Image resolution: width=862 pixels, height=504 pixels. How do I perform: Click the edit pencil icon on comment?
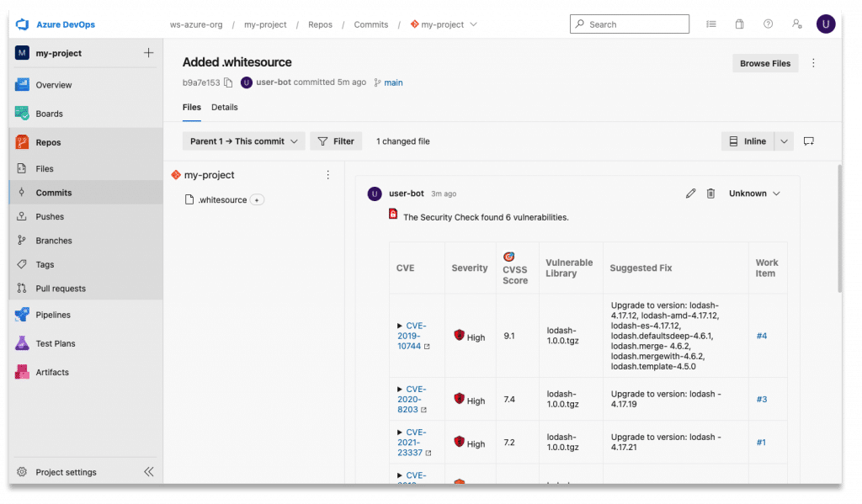tap(690, 194)
